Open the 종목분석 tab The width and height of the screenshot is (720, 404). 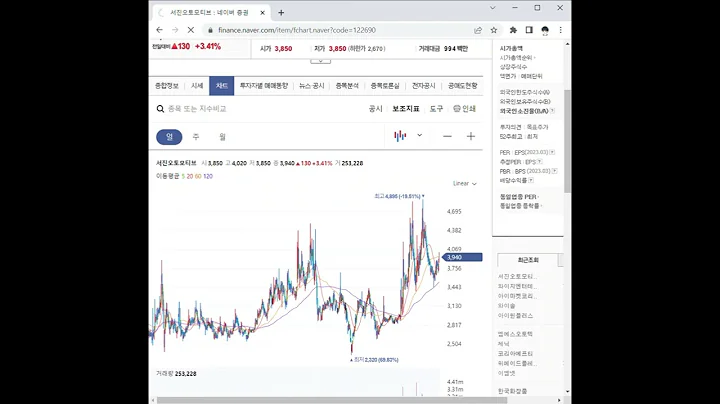pos(347,86)
